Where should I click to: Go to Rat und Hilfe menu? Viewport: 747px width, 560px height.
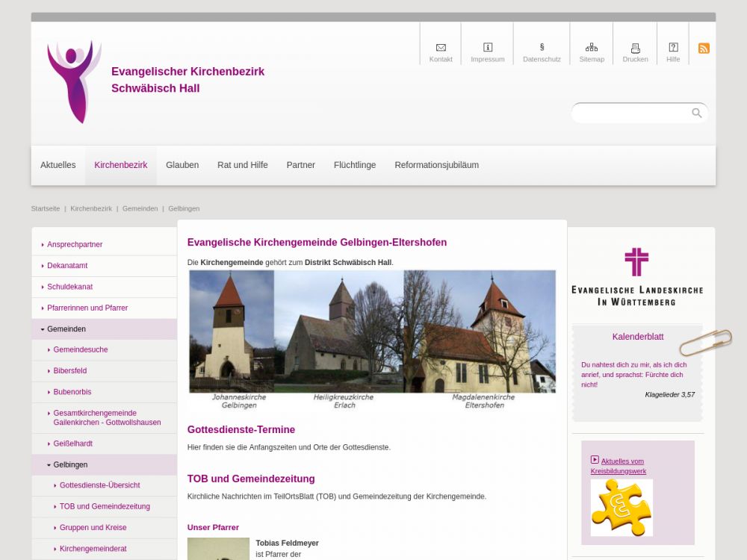click(x=242, y=165)
